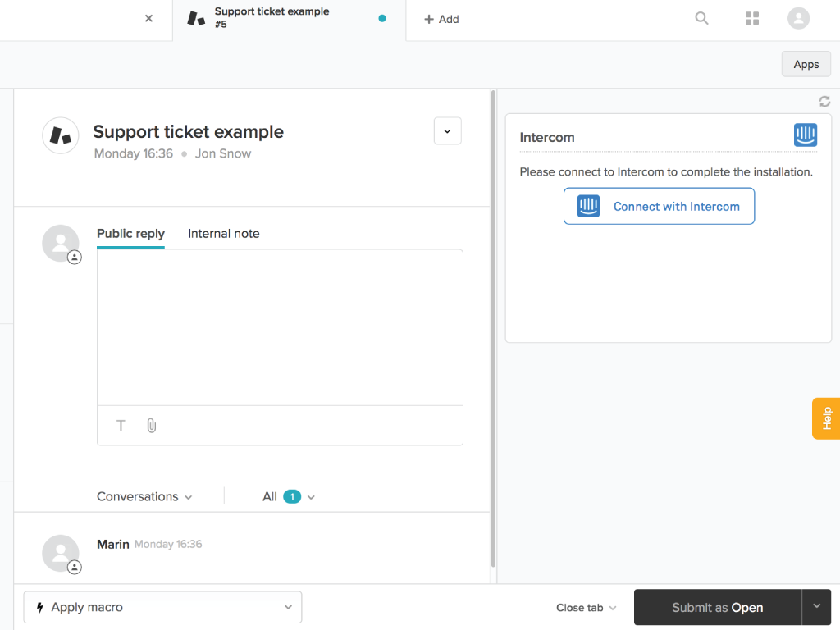Image resolution: width=840 pixels, height=630 pixels.
Task: Click inside the reply text area
Action: [280, 326]
